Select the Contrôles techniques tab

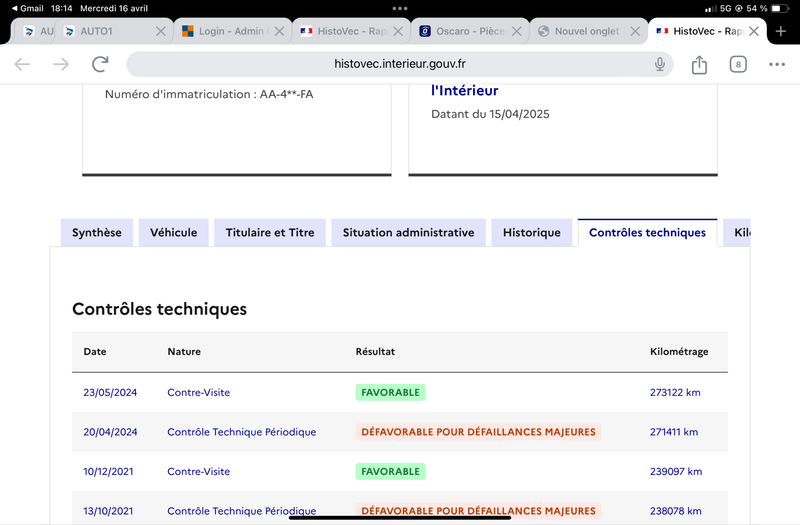click(x=647, y=233)
